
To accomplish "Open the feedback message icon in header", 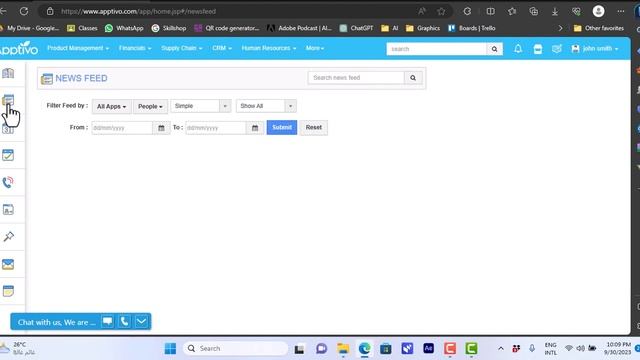I will click(557, 49).
